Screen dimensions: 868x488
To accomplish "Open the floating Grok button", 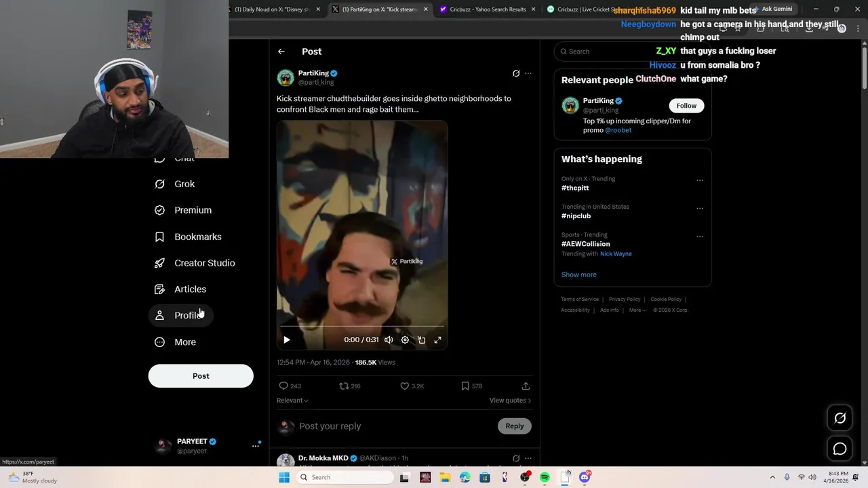I will pyautogui.click(x=840, y=418).
